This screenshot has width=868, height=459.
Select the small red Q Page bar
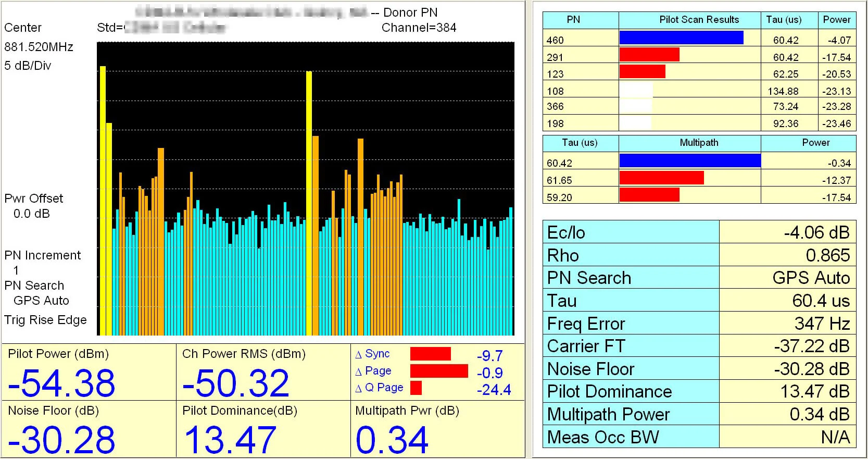(x=416, y=388)
